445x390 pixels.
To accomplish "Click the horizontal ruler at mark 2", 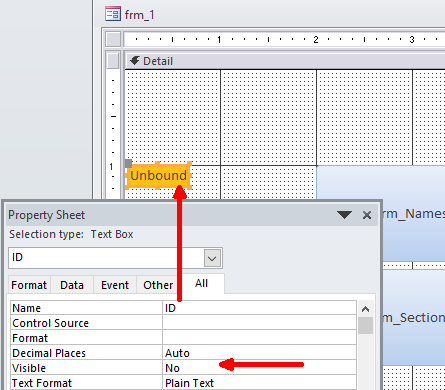I will 315,40.
